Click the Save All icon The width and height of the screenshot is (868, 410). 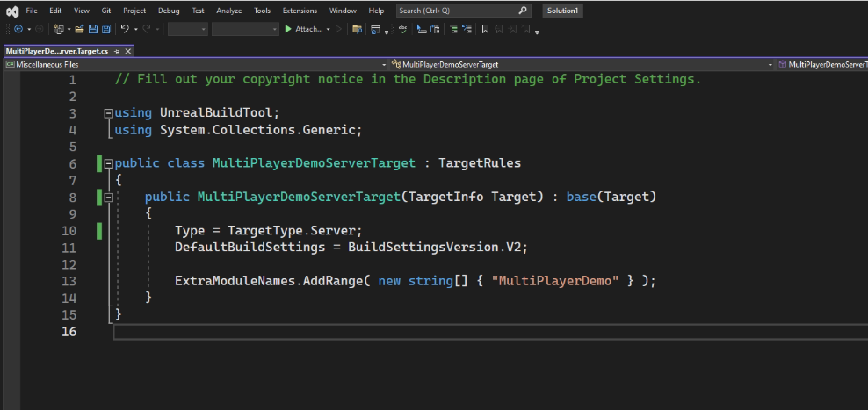point(105,29)
